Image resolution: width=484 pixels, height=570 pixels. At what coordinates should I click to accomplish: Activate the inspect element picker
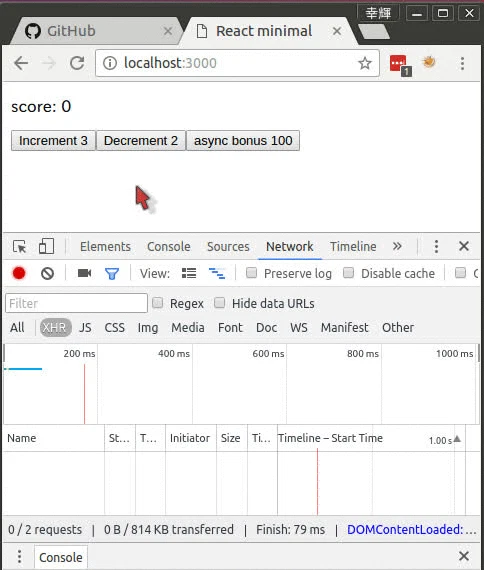(x=19, y=246)
